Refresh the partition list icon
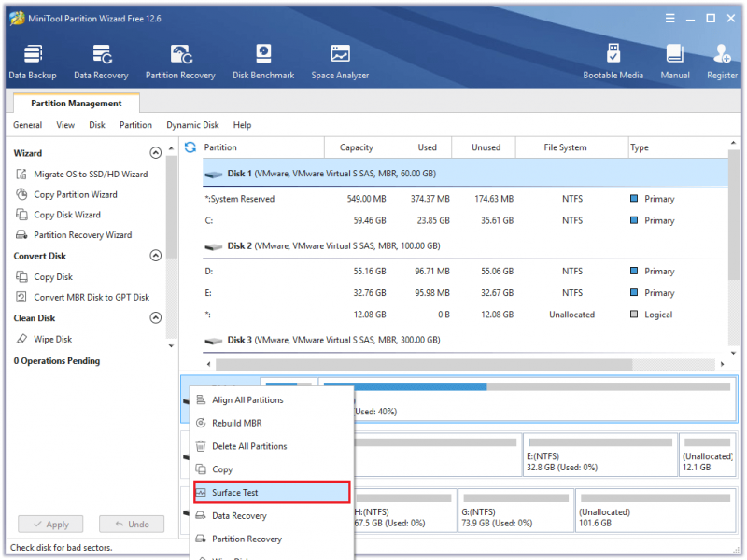 [190, 147]
